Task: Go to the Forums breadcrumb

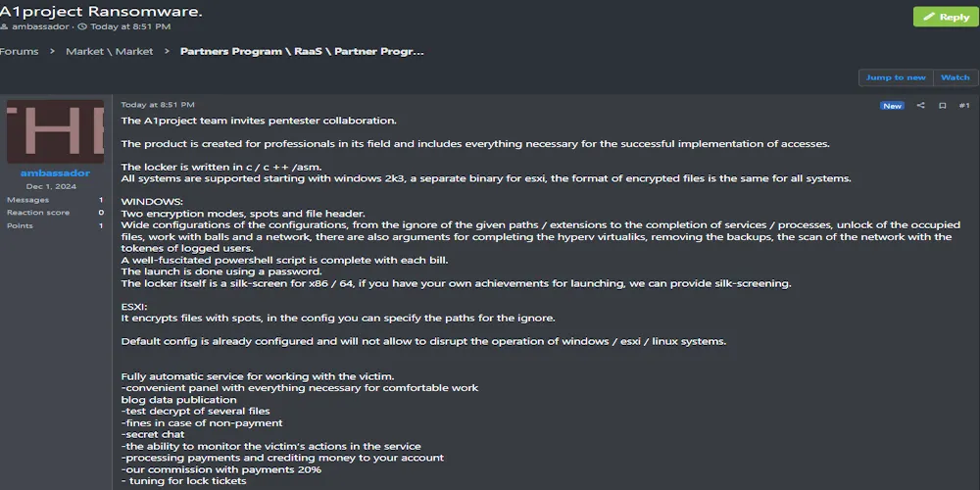Action: click(19, 51)
